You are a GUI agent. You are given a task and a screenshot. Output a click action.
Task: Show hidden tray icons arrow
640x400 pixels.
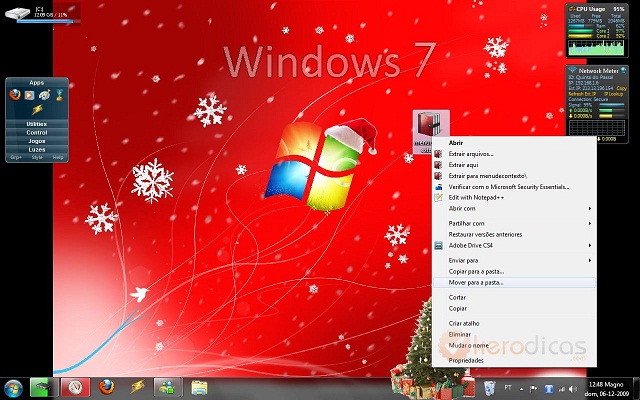click(x=521, y=389)
